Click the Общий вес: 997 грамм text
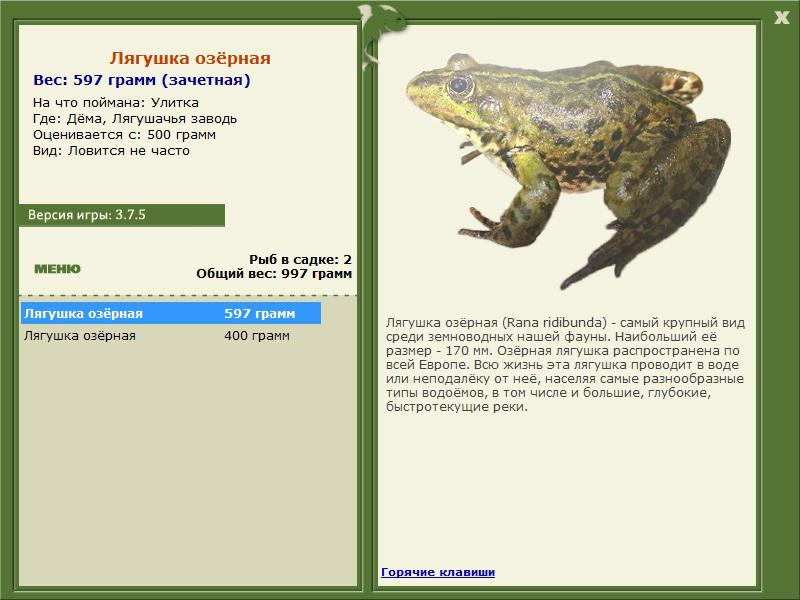The height and width of the screenshot is (600, 800). point(274,273)
